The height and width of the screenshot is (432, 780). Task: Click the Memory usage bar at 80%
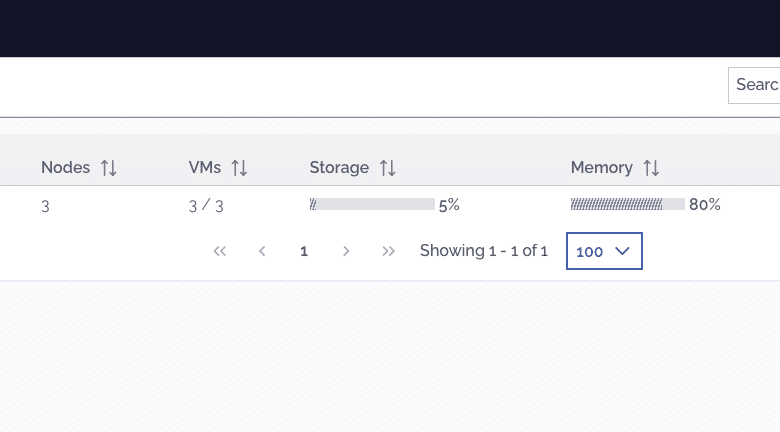click(x=628, y=204)
